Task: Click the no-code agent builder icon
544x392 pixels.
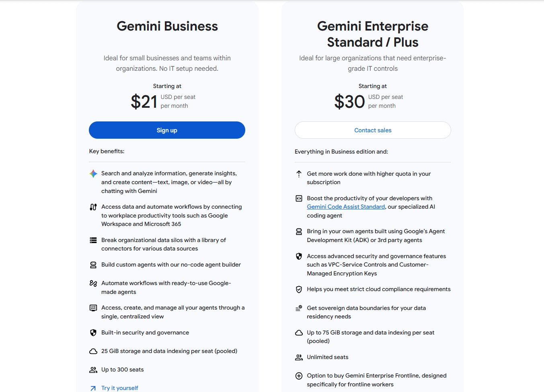Action: click(x=93, y=265)
